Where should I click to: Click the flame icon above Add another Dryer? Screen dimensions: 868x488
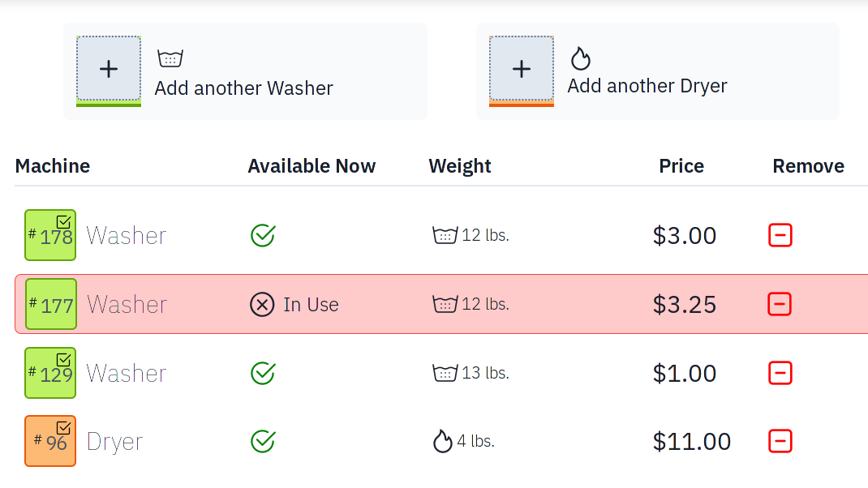point(580,58)
